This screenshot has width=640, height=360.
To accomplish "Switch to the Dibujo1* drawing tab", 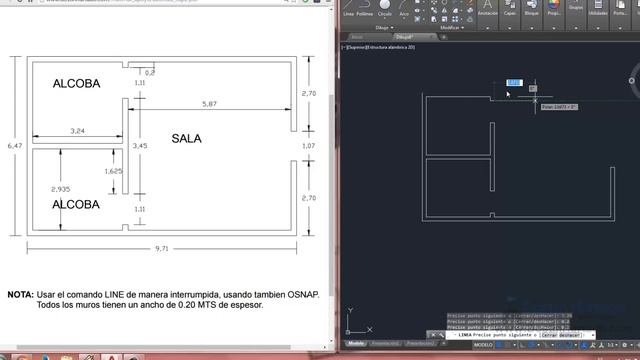I will 414,37.
